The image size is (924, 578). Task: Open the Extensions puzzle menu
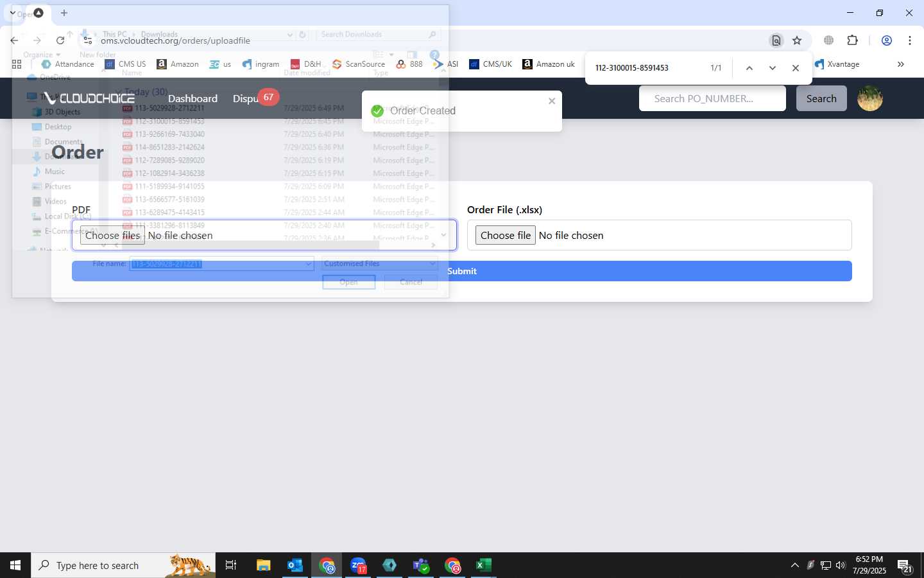(853, 40)
